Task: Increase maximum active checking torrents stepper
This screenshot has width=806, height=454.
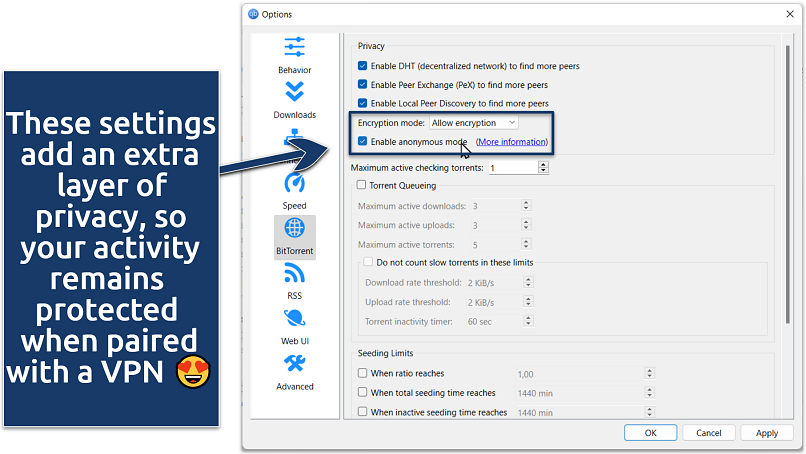Action: point(543,165)
